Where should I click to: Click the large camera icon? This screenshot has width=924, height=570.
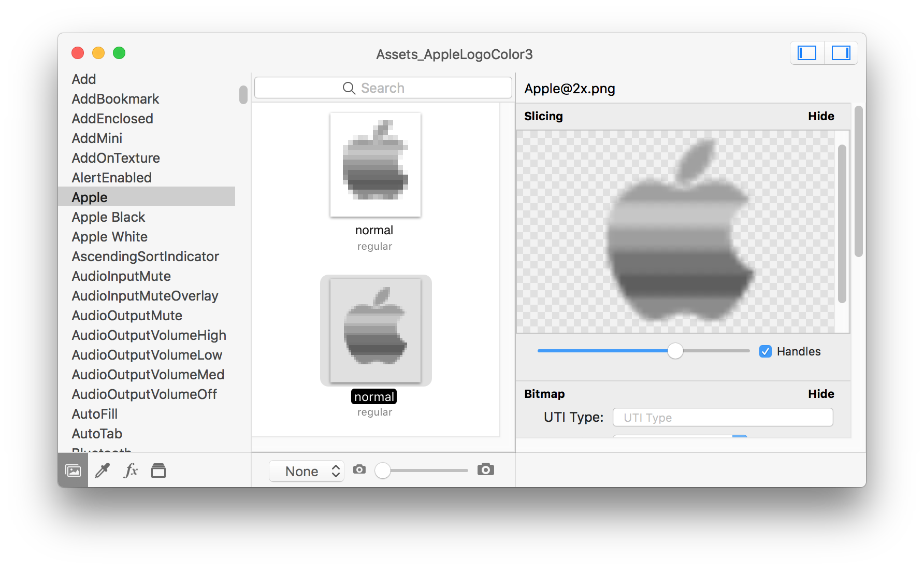coord(486,469)
